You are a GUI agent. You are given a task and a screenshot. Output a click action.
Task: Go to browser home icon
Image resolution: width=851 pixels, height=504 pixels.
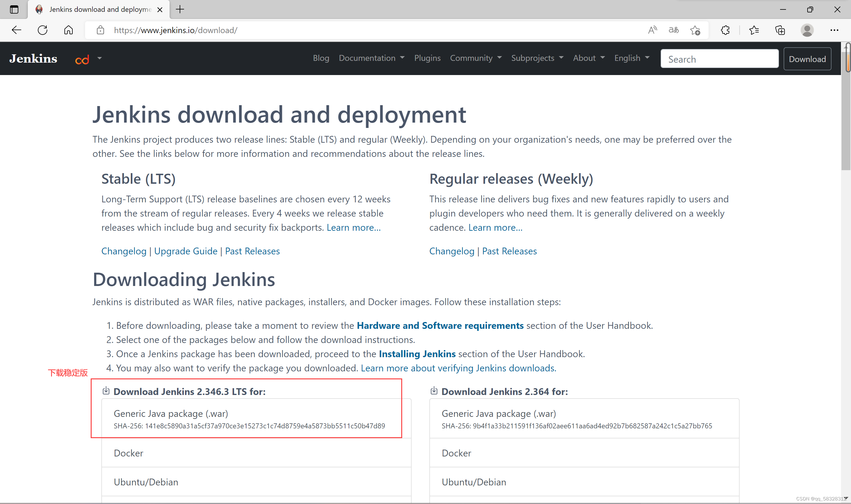tap(68, 30)
